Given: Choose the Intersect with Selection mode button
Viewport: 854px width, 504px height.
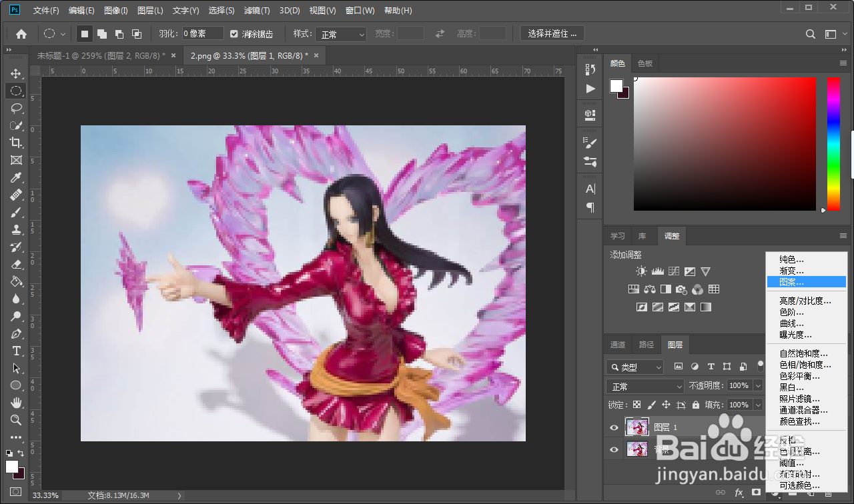Looking at the screenshot, I should [x=137, y=34].
